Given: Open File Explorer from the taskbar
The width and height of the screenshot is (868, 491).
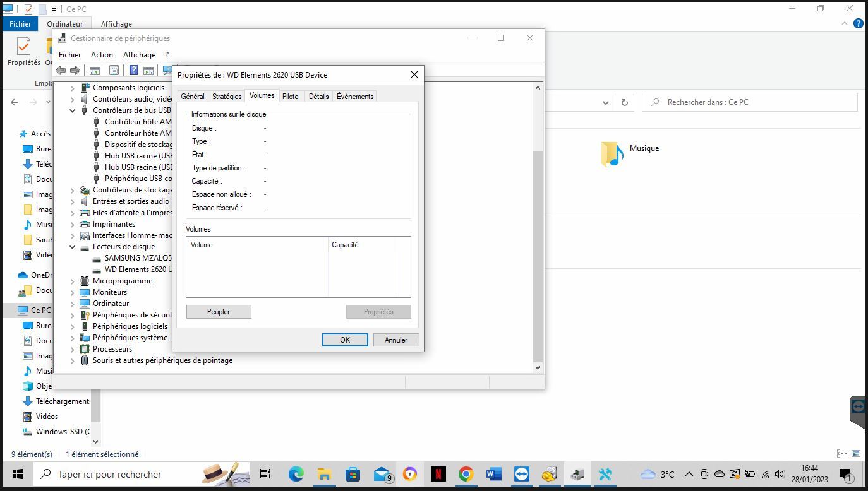Looking at the screenshot, I should click(324, 474).
